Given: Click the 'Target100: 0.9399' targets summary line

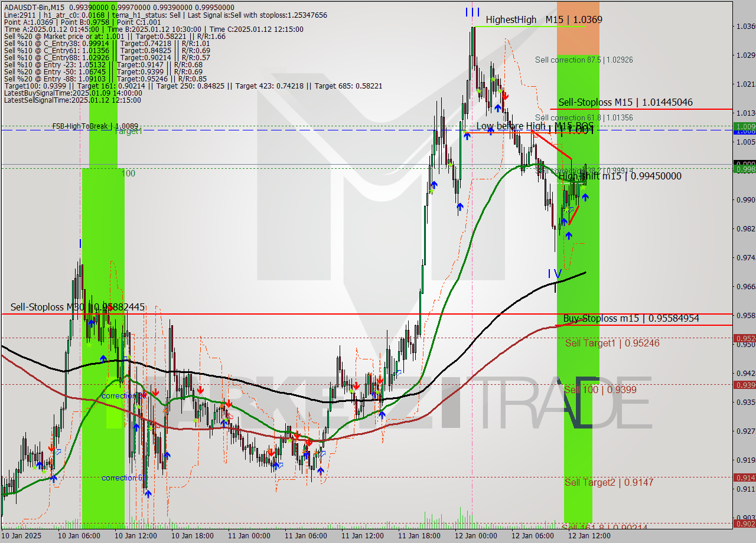Looking at the screenshot, I should click(193, 86).
